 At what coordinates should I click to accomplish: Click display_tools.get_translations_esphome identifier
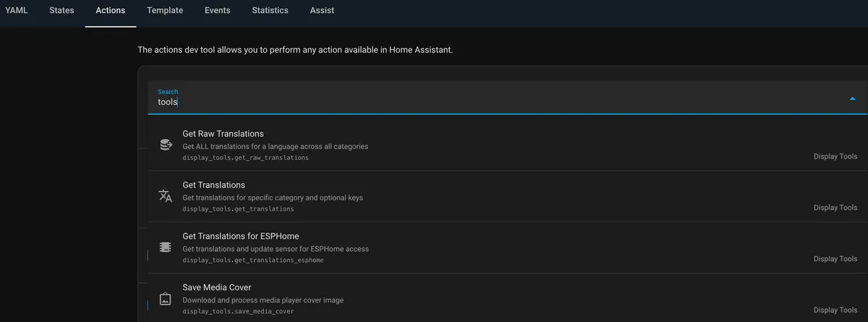click(252, 260)
